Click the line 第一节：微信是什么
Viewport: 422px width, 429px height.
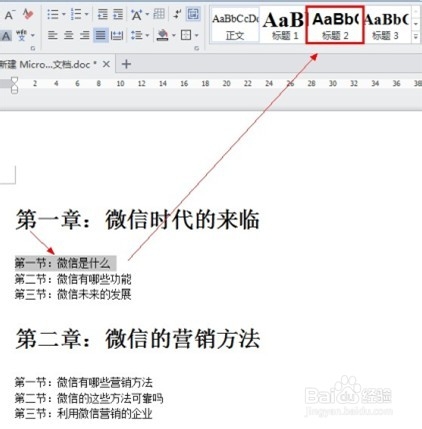[x=62, y=263]
